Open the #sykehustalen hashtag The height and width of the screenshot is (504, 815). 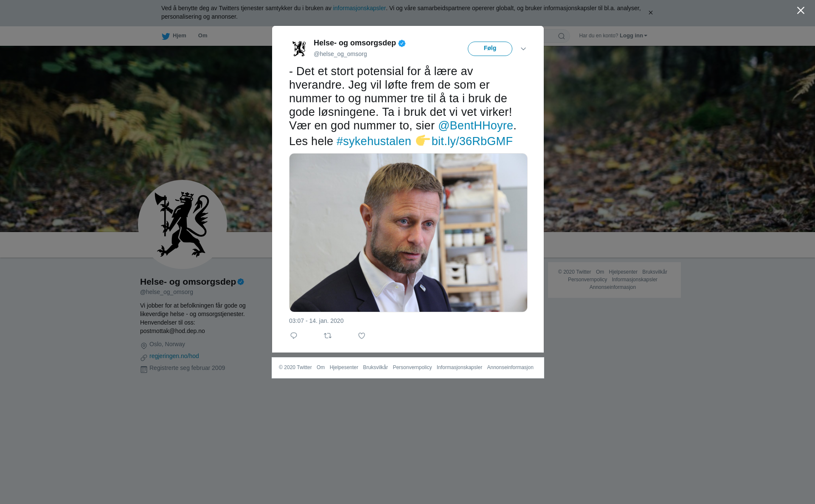coord(374,141)
